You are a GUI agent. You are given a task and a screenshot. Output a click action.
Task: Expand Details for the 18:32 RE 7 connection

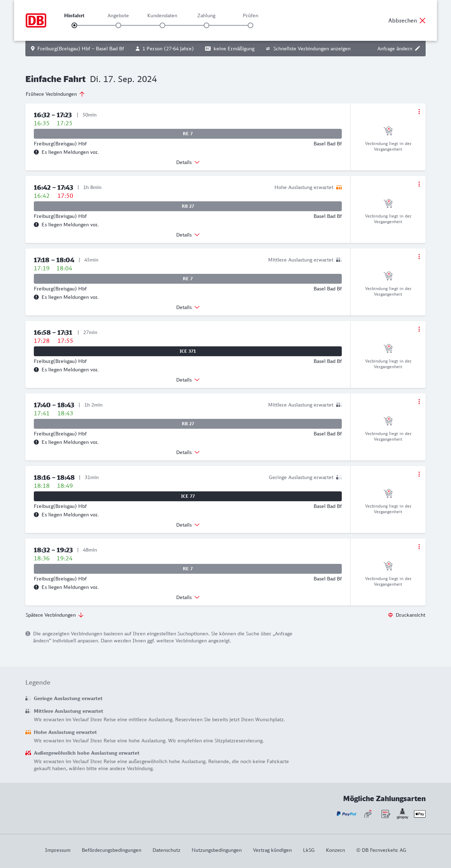click(188, 597)
